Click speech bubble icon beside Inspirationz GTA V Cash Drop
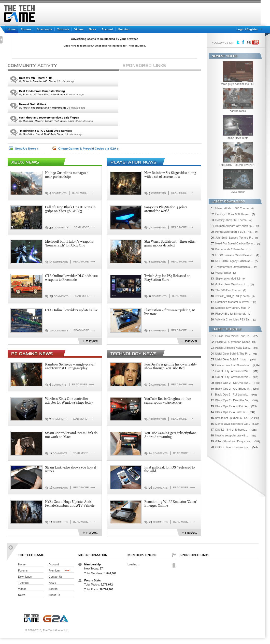270x644 pixels. (13, 132)
